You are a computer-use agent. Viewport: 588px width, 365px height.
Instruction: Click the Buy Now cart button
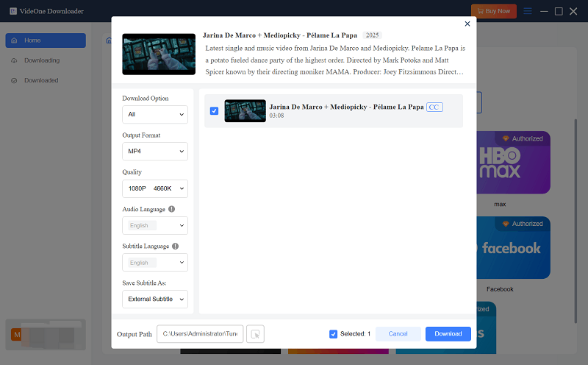494,11
